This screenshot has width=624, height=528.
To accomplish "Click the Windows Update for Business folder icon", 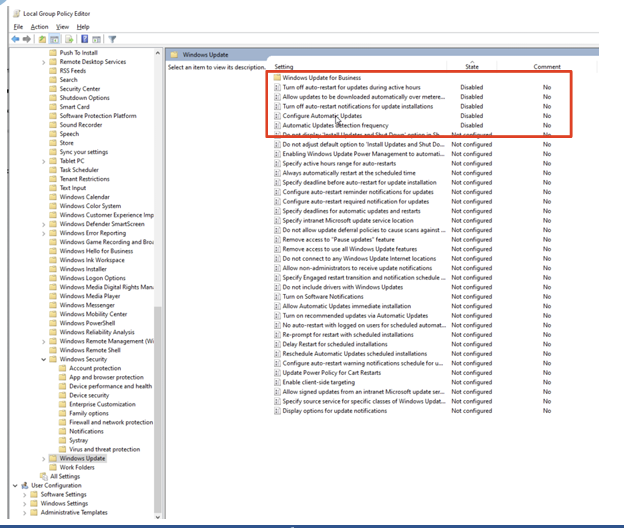I will click(277, 78).
